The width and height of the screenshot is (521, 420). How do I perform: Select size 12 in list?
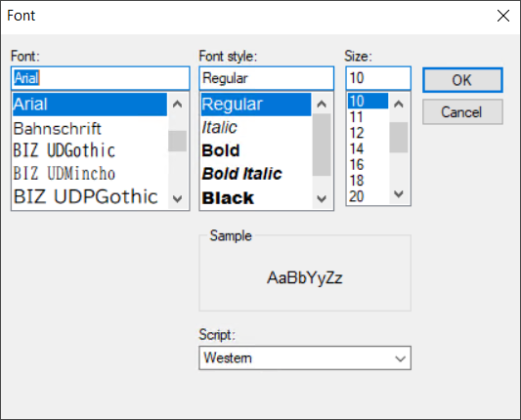pyautogui.click(x=368, y=133)
